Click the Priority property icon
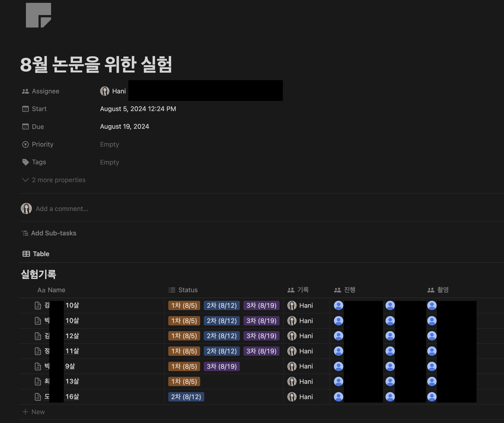504x423 pixels. click(x=25, y=145)
